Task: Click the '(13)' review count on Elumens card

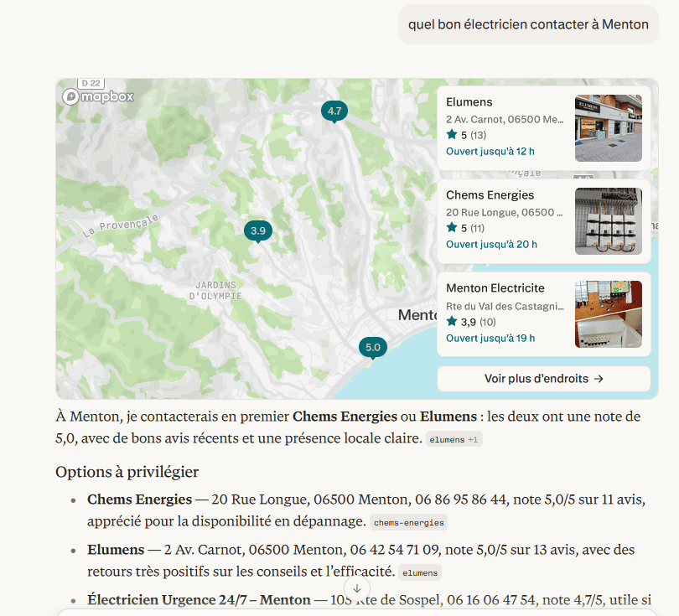Action: pos(479,135)
